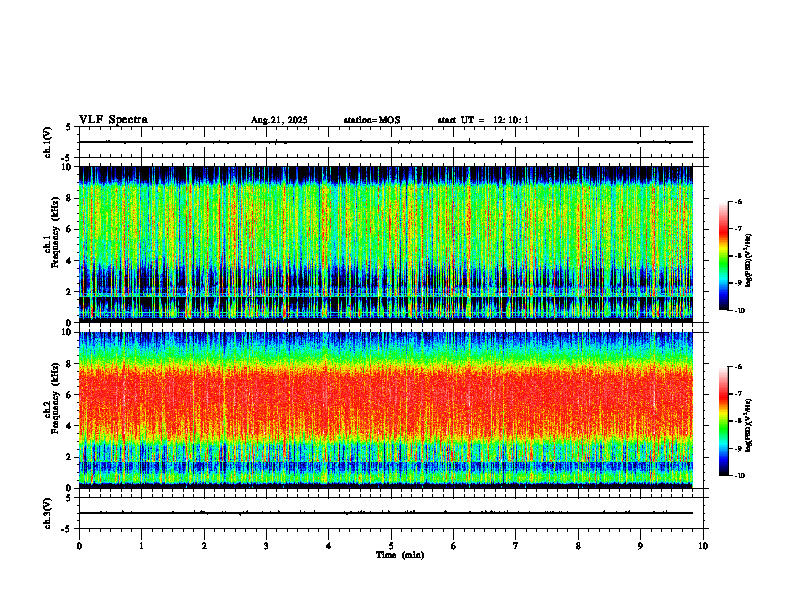Click the "8" kHz tick of ch.2 spectrogram
Viewport: 792px width, 612px height.
click(x=70, y=364)
